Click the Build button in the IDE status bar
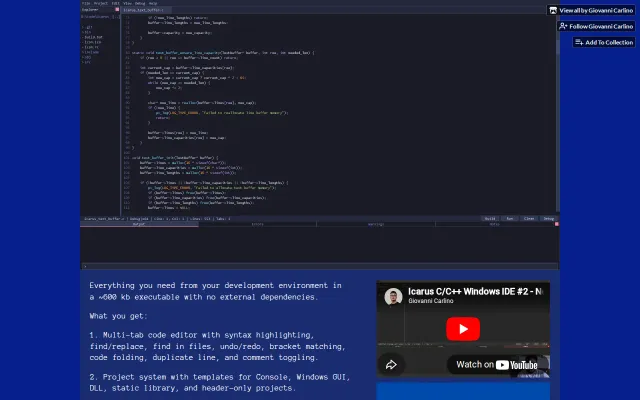The image size is (640, 400). click(x=490, y=219)
